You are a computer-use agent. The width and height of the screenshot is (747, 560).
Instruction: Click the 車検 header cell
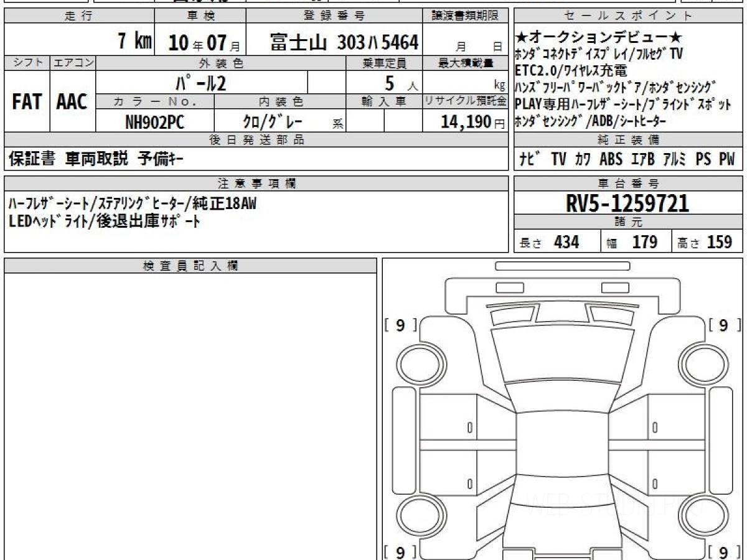coord(201,16)
